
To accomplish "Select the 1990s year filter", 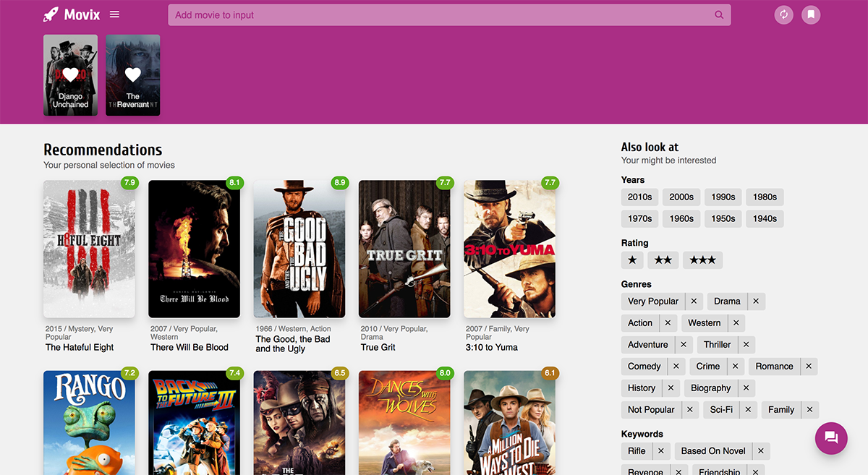I will 723,197.
